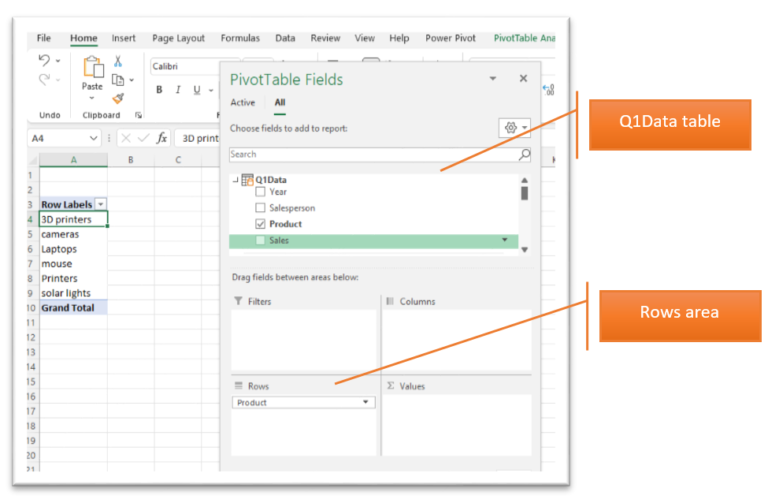Collapse the Q1Data table tree node
The width and height of the screenshot is (768, 499).
click(x=236, y=180)
